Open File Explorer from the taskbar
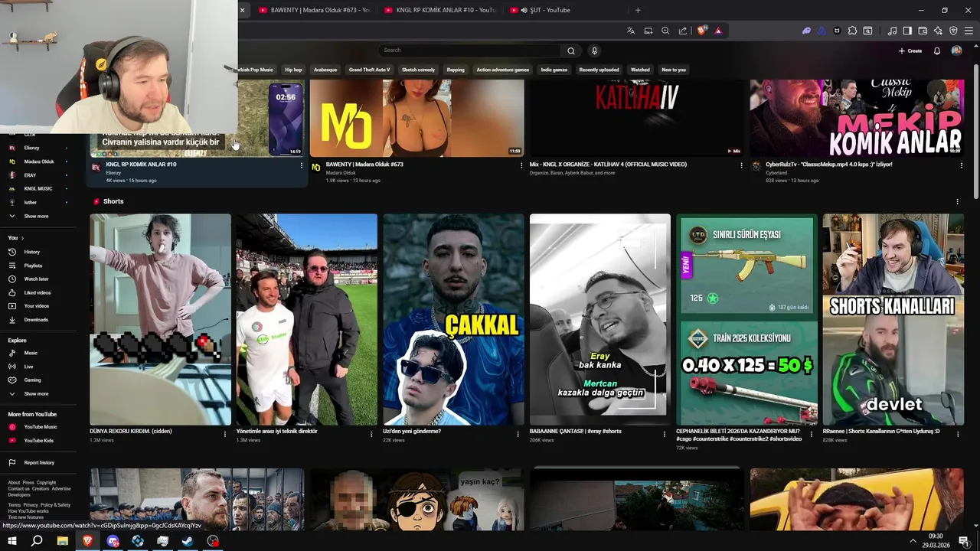Viewport: 980px width, 551px height. (62, 541)
